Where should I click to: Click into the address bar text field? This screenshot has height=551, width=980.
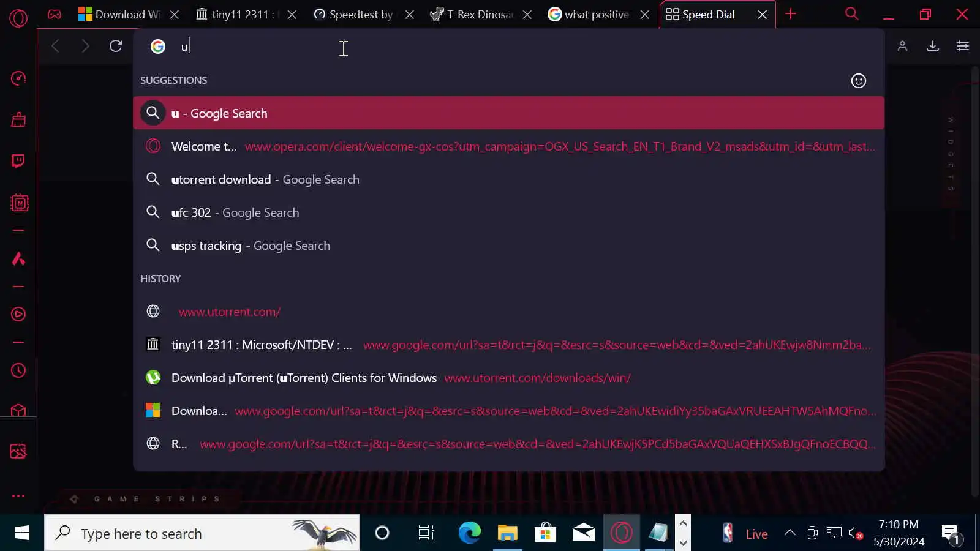pos(527,47)
